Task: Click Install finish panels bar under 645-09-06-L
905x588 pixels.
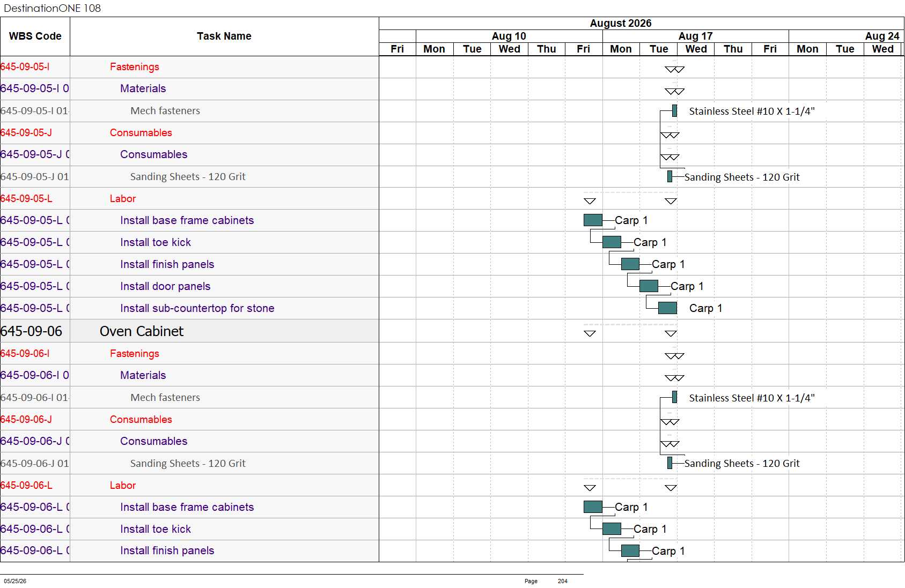Action: [x=630, y=550]
